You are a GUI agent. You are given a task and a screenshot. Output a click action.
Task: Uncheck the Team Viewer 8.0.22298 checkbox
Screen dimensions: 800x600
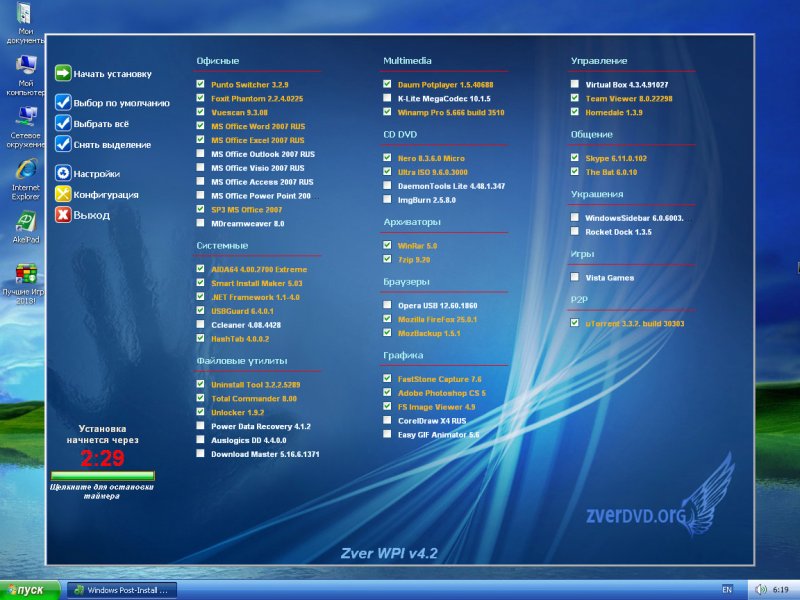[x=575, y=98]
